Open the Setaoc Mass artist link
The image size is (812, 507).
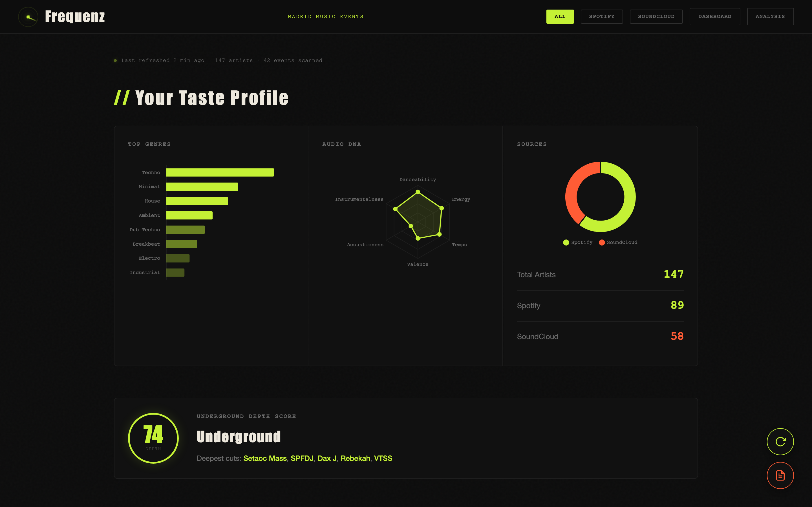265,458
